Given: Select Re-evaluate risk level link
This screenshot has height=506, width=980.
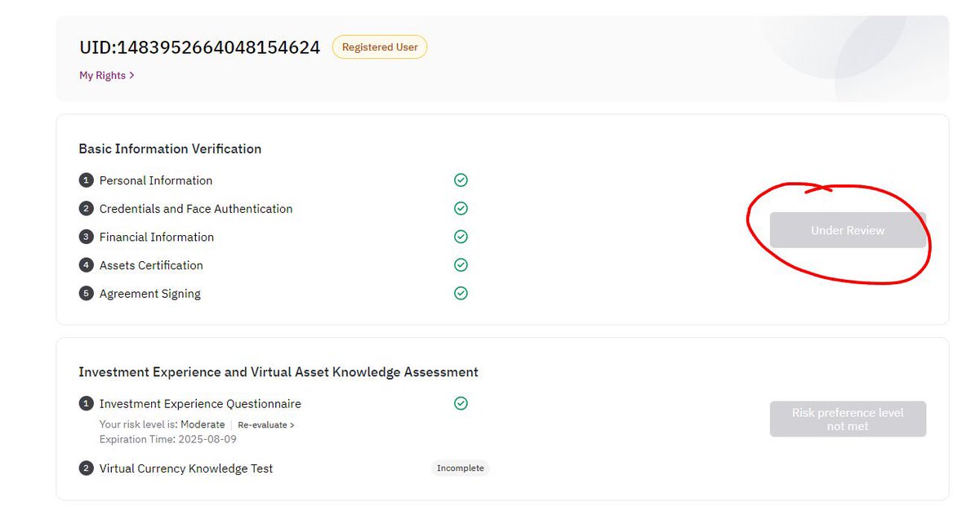Looking at the screenshot, I should (266, 425).
